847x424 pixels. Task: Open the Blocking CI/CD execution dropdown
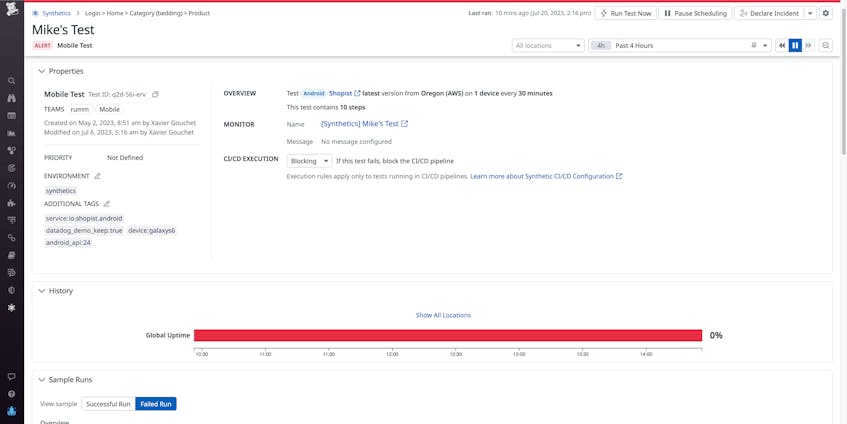tap(310, 161)
